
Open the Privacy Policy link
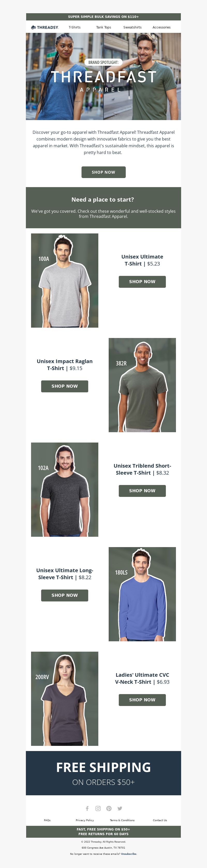pyautogui.click(x=85, y=820)
